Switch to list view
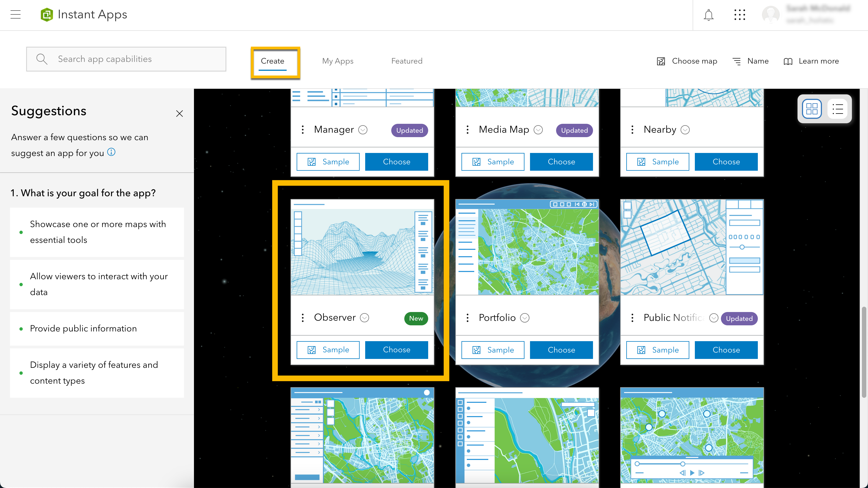Image resolution: width=868 pixels, height=488 pixels. (837, 109)
